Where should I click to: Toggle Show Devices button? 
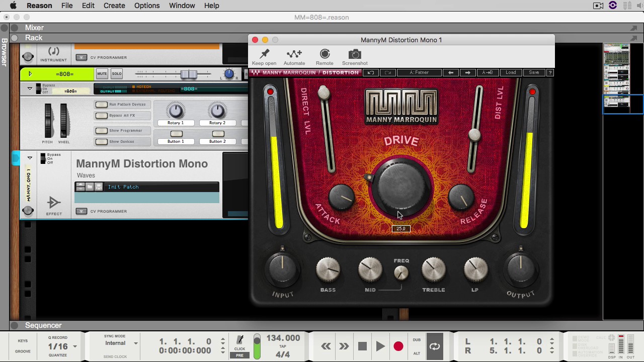[102, 142]
